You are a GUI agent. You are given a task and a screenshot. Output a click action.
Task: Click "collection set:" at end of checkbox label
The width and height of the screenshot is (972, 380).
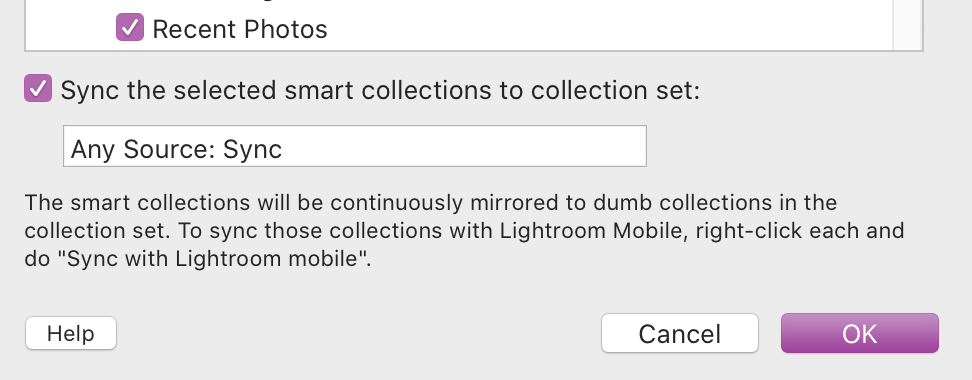pos(615,91)
